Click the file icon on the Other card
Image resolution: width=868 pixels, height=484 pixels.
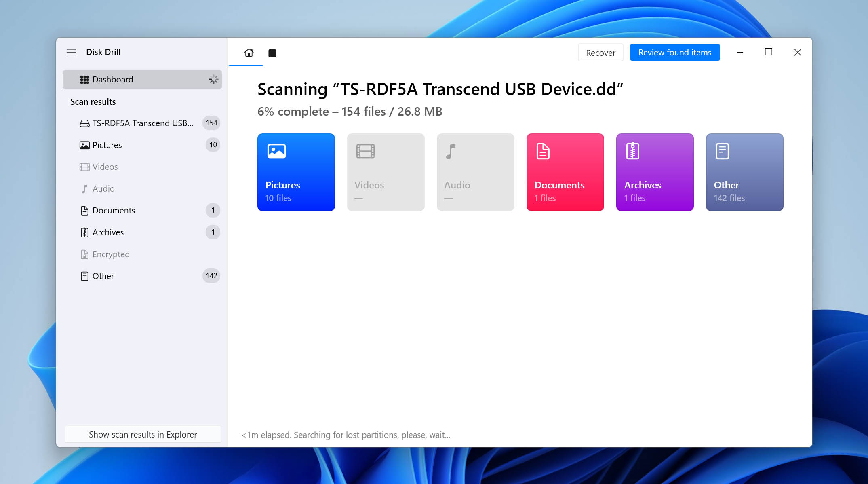click(x=722, y=151)
